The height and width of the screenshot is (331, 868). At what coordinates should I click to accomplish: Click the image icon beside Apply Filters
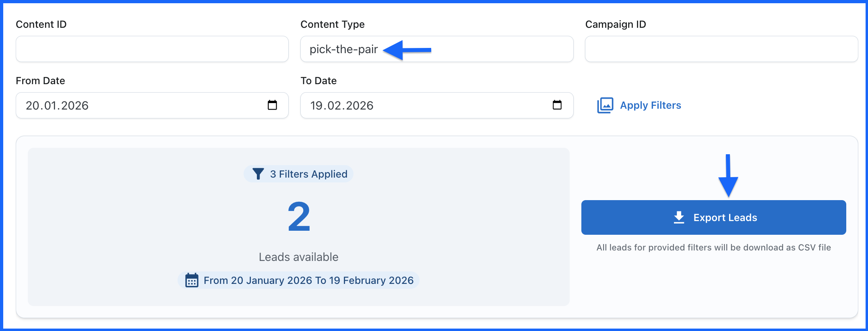click(605, 106)
